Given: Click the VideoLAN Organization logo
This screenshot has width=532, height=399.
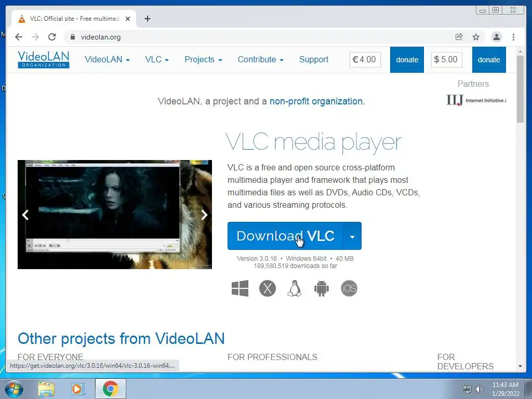Looking at the screenshot, I should (44, 59).
